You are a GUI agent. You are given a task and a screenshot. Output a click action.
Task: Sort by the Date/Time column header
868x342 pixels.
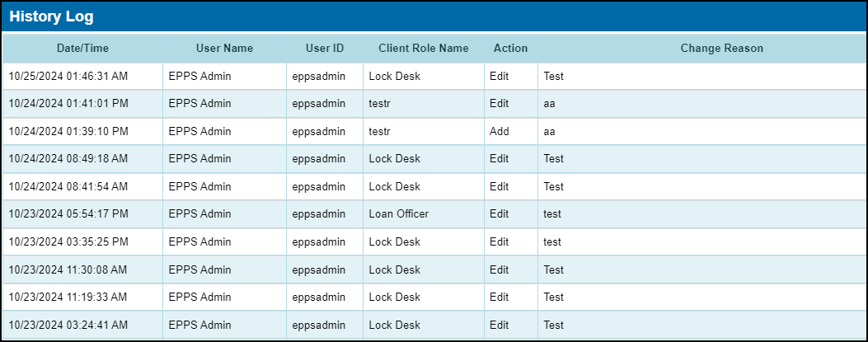82,48
